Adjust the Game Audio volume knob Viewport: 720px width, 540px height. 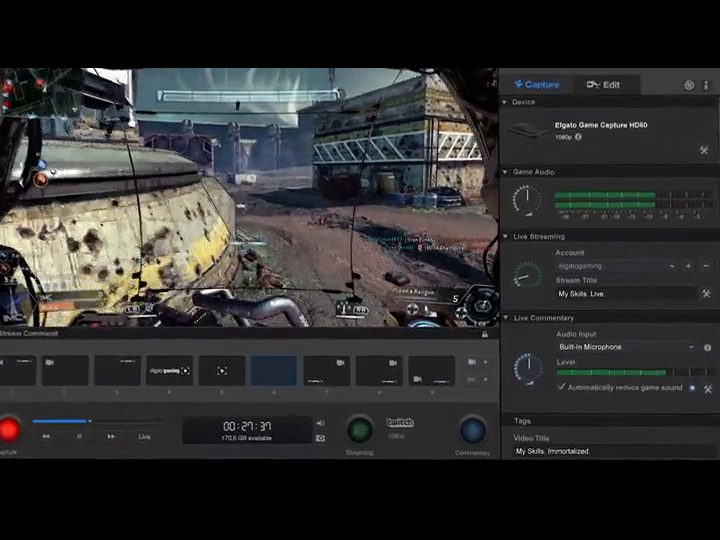pyautogui.click(x=527, y=201)
